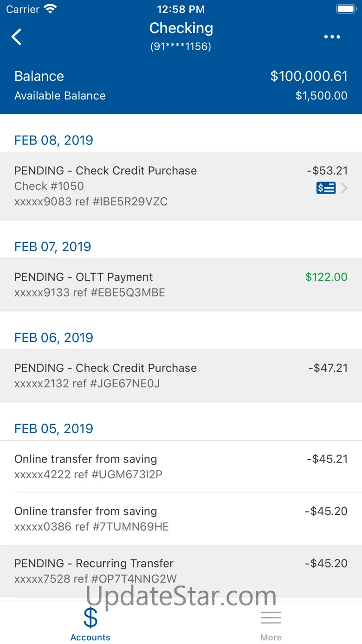Tap the green $122.00 amount
This screenshot has height=644, width=362.
pos(326,277)
